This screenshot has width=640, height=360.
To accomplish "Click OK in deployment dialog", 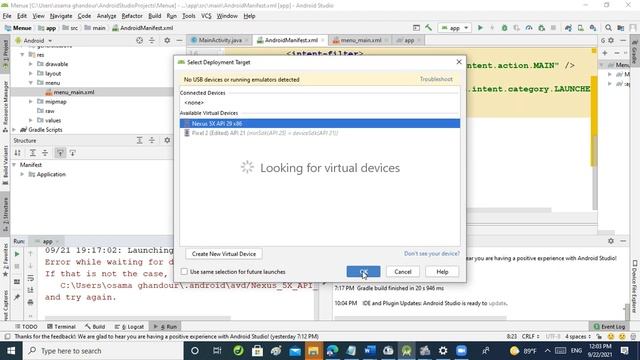I will [x=363, y=271].
